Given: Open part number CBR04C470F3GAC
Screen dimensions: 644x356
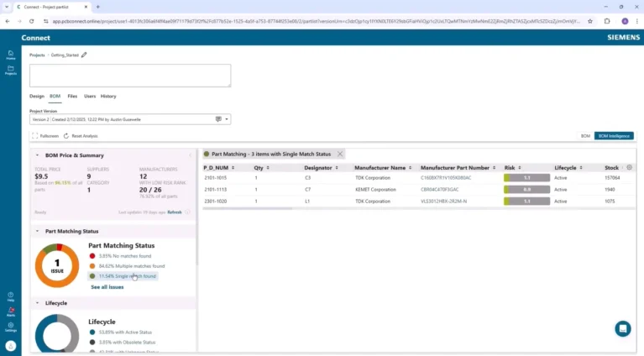Looking at the screenshot, I should click(439, 189).
